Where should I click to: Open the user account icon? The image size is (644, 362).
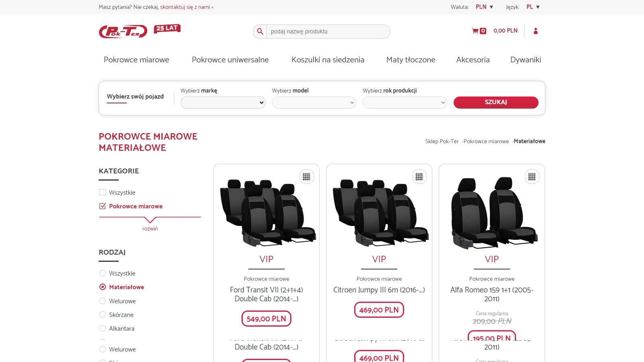pyautogui.click(x=536, y=31)
